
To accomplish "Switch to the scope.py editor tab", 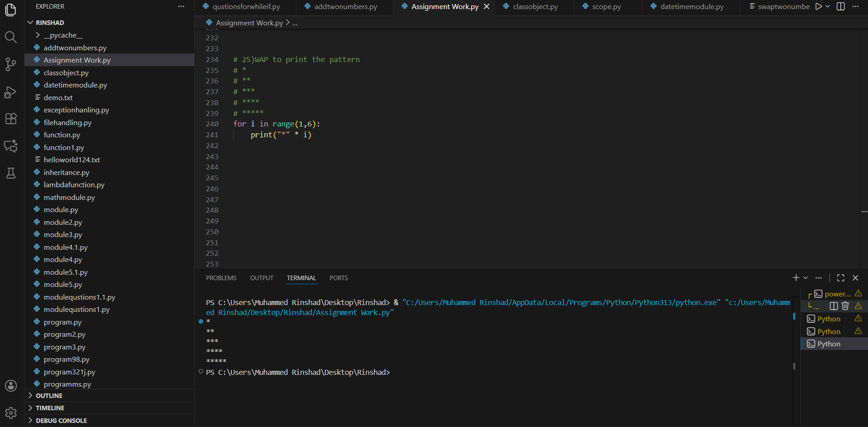I will (x=606, y=6).
